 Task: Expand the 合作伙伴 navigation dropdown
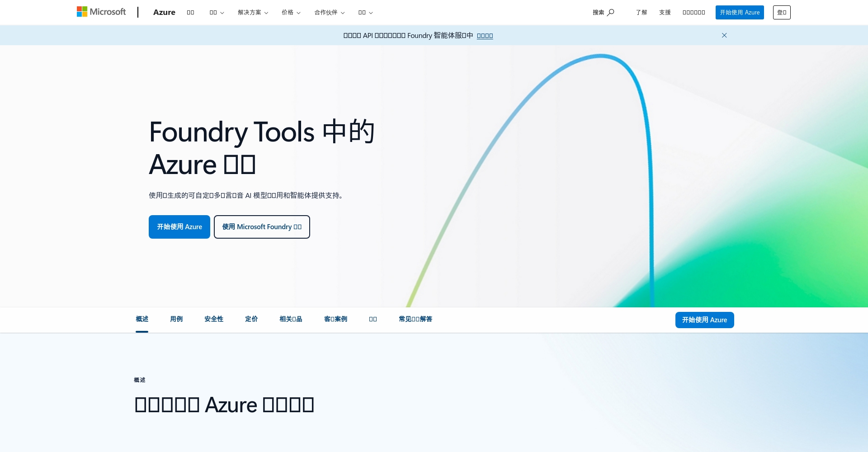pyautogui.click(x=329, y=13)
